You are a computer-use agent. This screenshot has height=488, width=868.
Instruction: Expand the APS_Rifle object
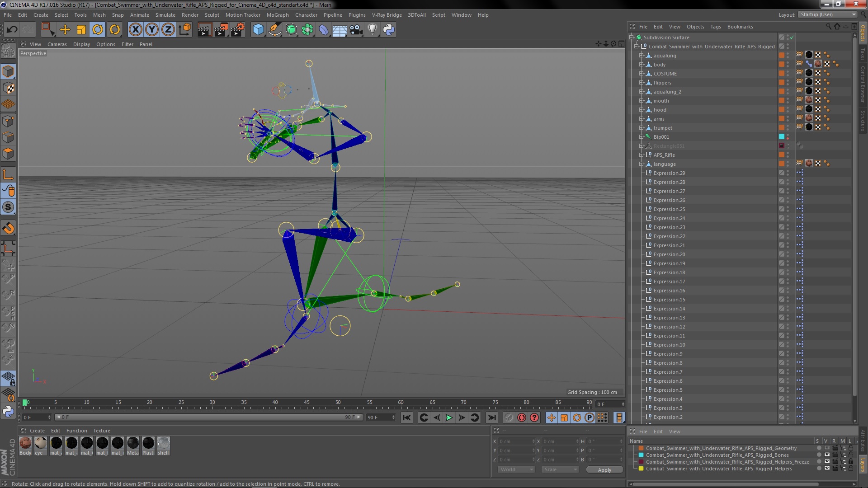click(641, 155)
